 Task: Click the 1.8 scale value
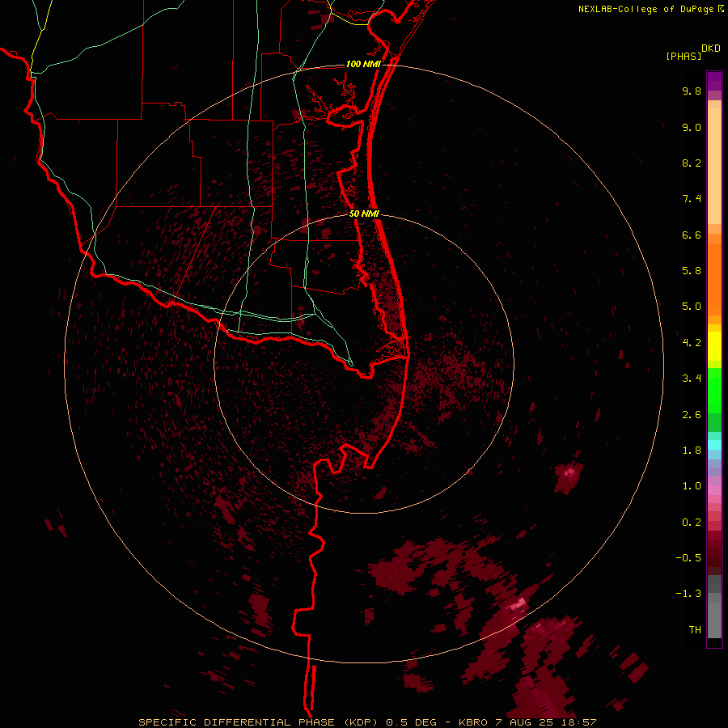[x=692, y=451]
